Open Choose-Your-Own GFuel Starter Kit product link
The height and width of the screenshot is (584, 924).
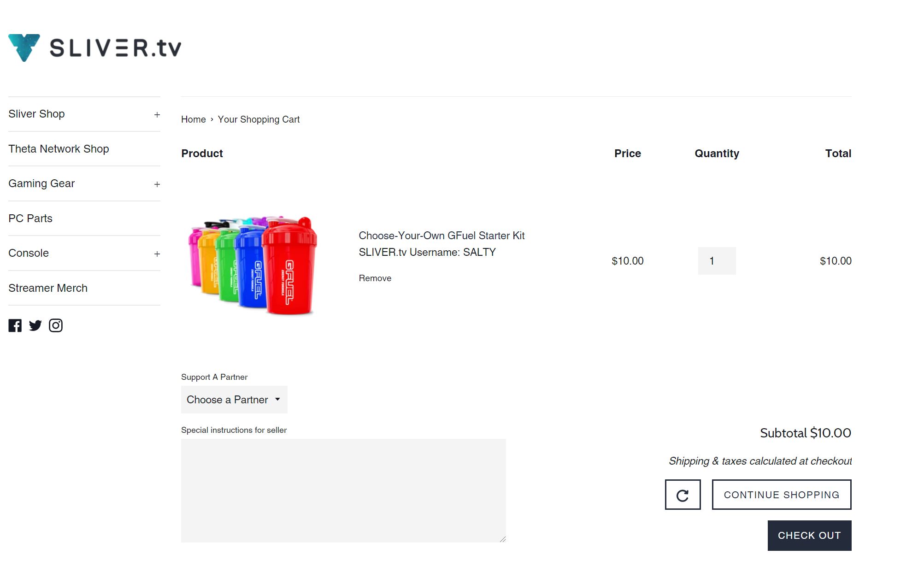441,236
